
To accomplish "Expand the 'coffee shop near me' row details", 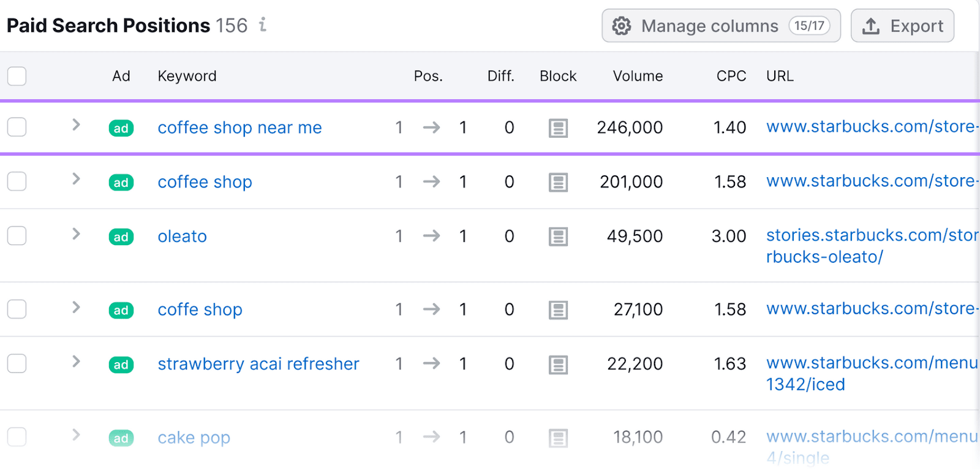I will [76, 125].
